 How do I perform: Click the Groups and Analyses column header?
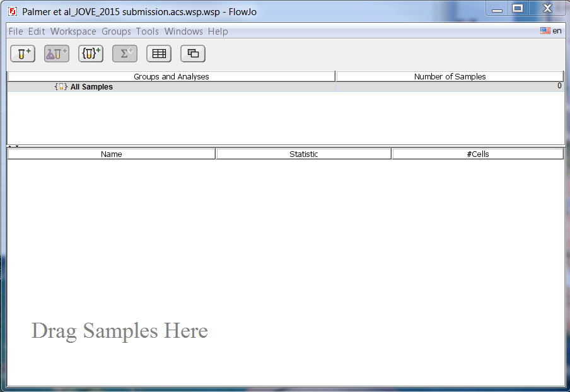[172, 77]
